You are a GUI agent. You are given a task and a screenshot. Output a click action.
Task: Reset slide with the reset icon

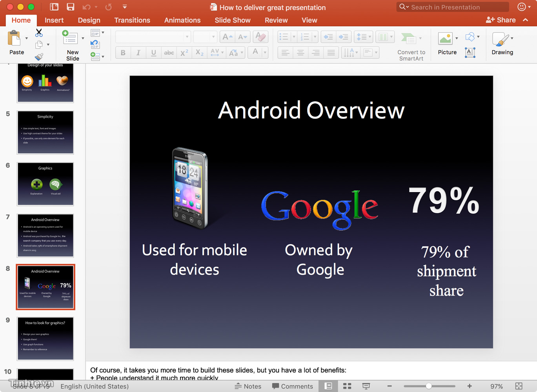95,45
